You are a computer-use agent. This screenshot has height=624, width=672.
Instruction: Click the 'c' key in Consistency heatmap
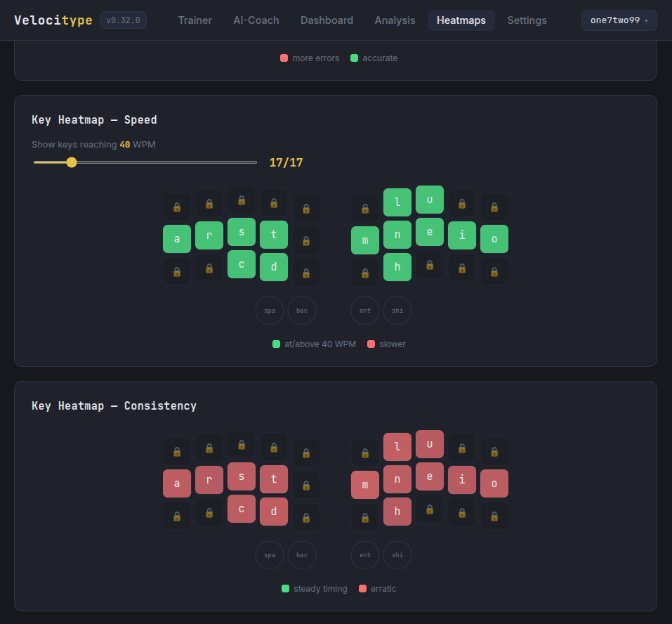pyautogui.click(x=242, y=509)
